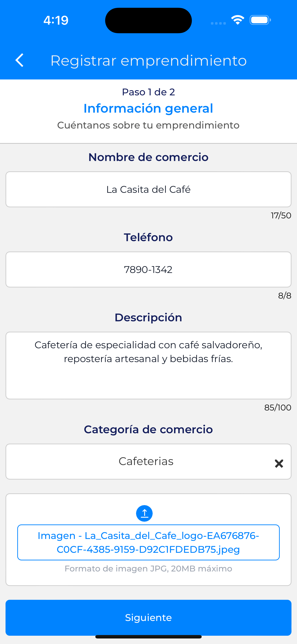The height and width of the screenshot is (644, 297).
Task: Tap the Información general heading
Action: pos(148,108)
